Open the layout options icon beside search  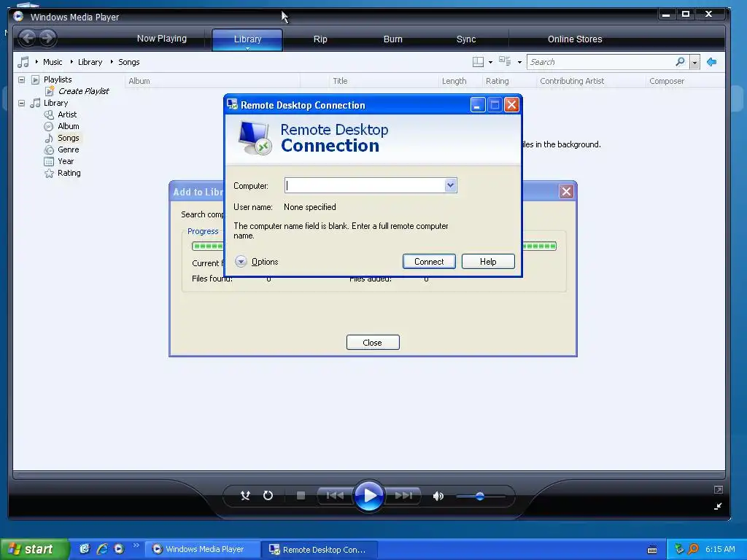[x=478, y=62]
